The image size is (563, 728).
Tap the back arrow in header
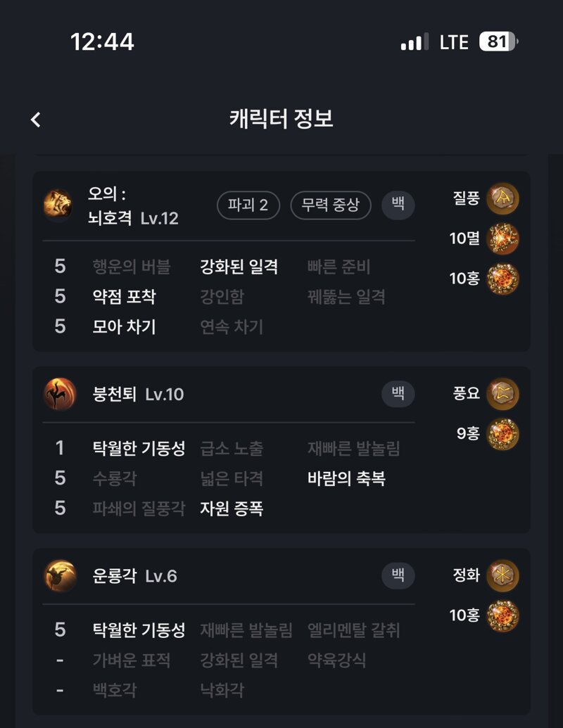36,120
